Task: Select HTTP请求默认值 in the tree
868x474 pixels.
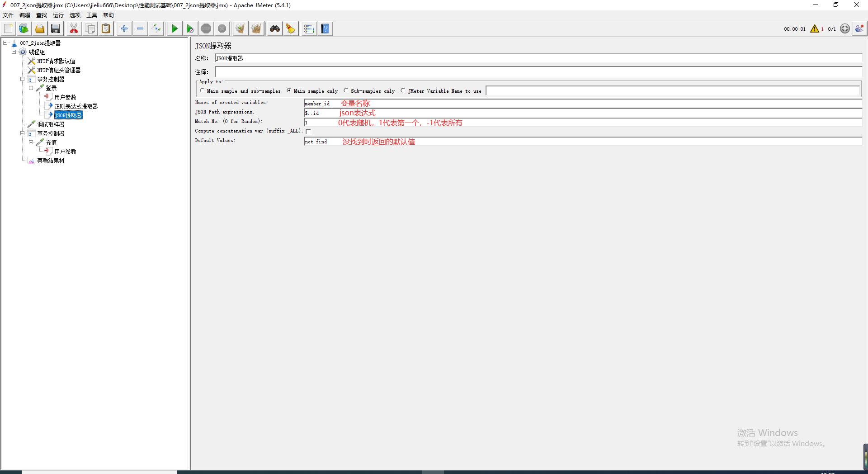Action: point(56,61)
